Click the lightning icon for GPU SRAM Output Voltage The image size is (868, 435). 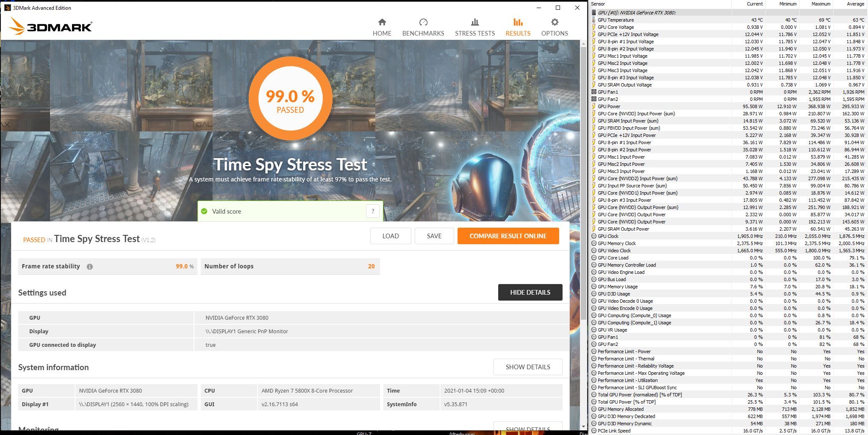click(x=594, y=85)
